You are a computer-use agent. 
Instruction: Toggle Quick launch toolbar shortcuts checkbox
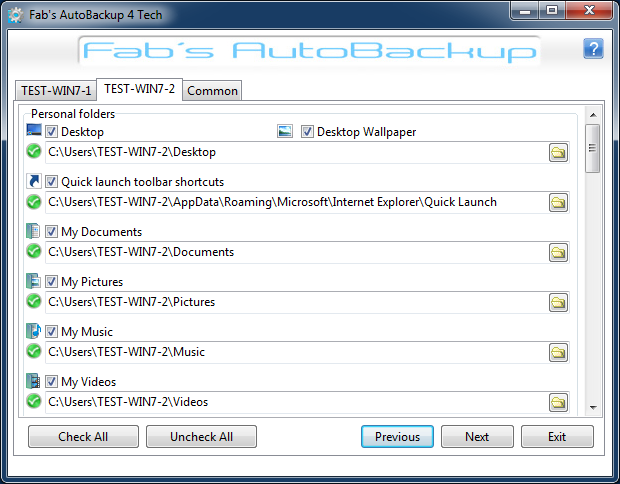pos(51,182)
